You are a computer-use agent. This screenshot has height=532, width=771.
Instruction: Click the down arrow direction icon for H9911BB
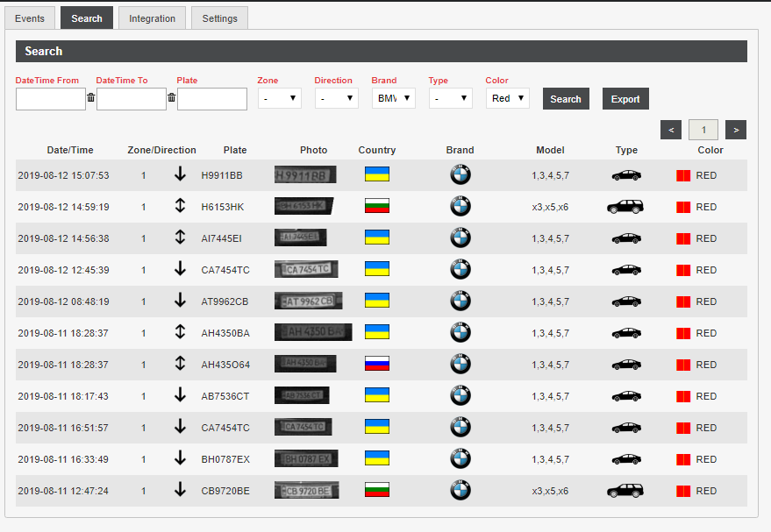pos(181,174)
